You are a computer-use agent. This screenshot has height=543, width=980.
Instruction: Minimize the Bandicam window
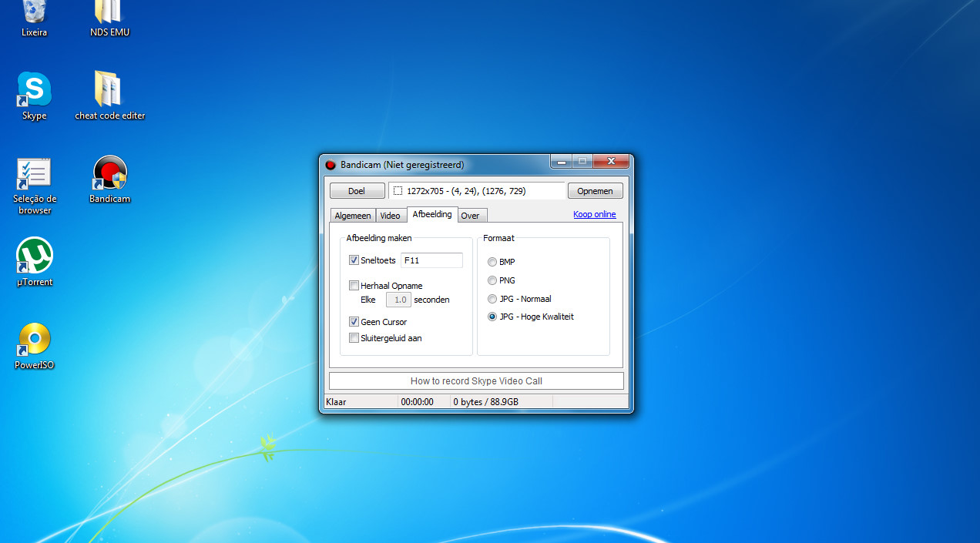pos(560,162)
